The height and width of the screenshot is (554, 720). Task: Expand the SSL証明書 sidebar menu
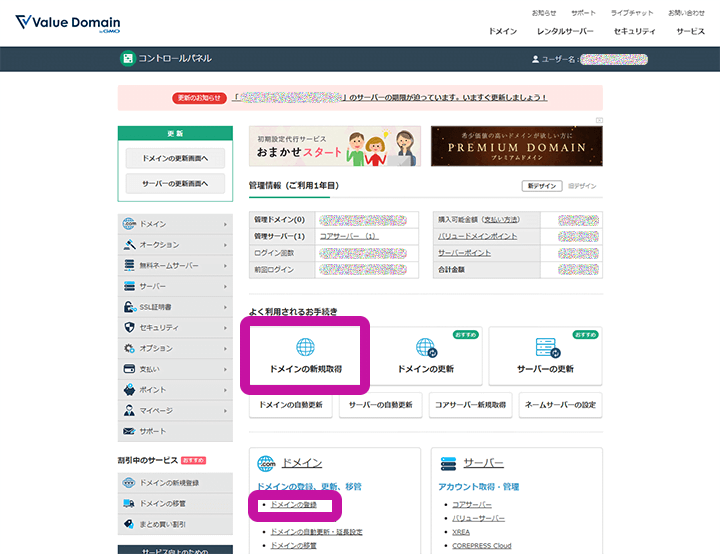coord(174,307)
